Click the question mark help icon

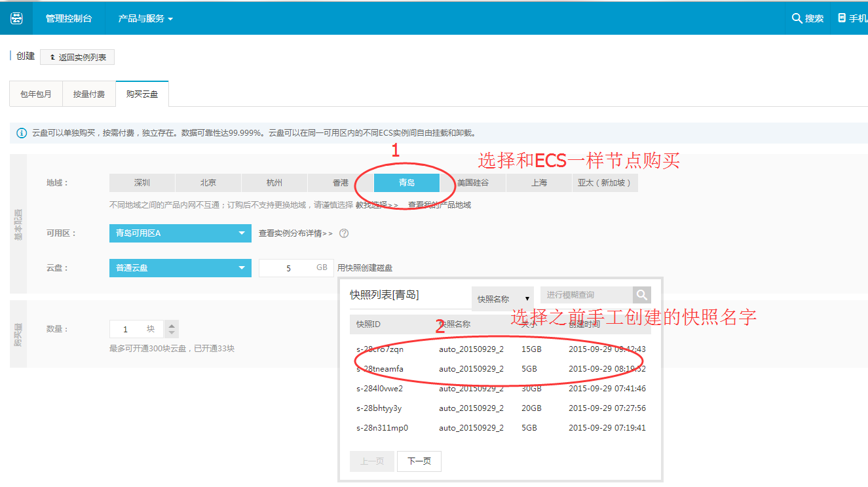pos(344,233)
